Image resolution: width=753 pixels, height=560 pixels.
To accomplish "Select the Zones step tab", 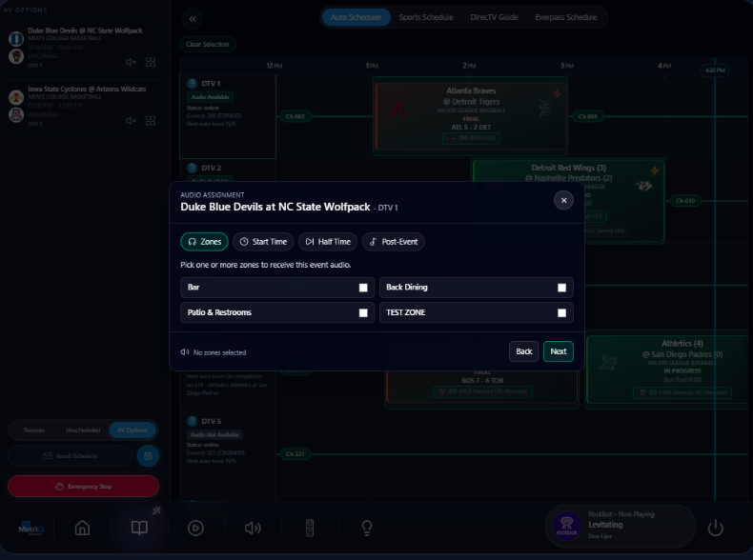I will click(x=205, y=242).
